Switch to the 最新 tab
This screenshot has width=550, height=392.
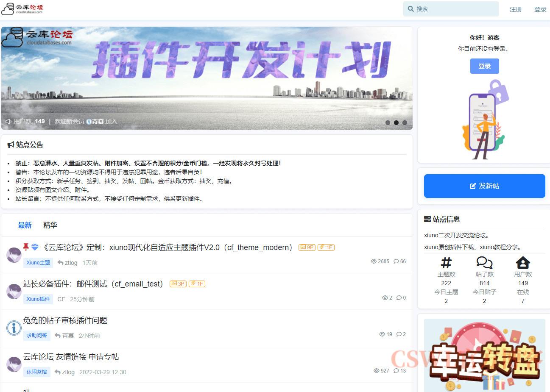(x=25, y=225)
